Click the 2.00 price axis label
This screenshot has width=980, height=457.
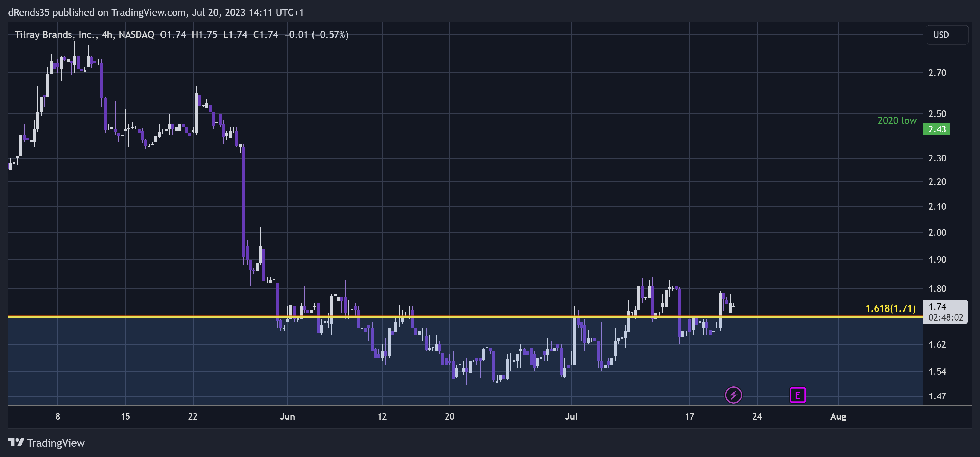pos(937,232)
